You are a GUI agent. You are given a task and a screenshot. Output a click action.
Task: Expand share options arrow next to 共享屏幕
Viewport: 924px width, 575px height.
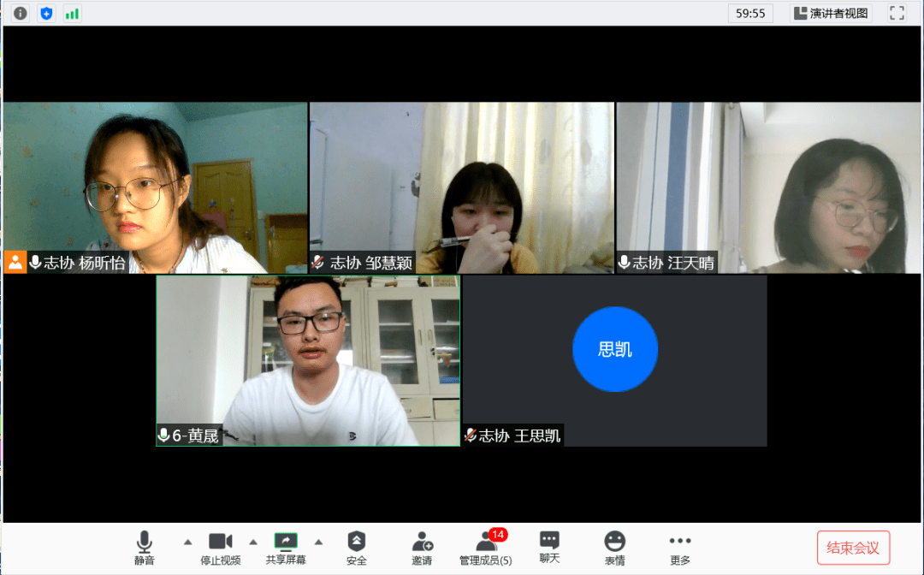[x=319, y=542]
